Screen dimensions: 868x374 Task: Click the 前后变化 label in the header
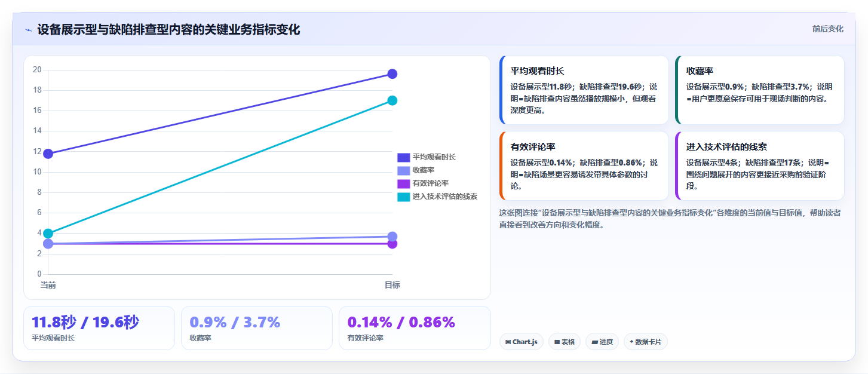[827, 29]
